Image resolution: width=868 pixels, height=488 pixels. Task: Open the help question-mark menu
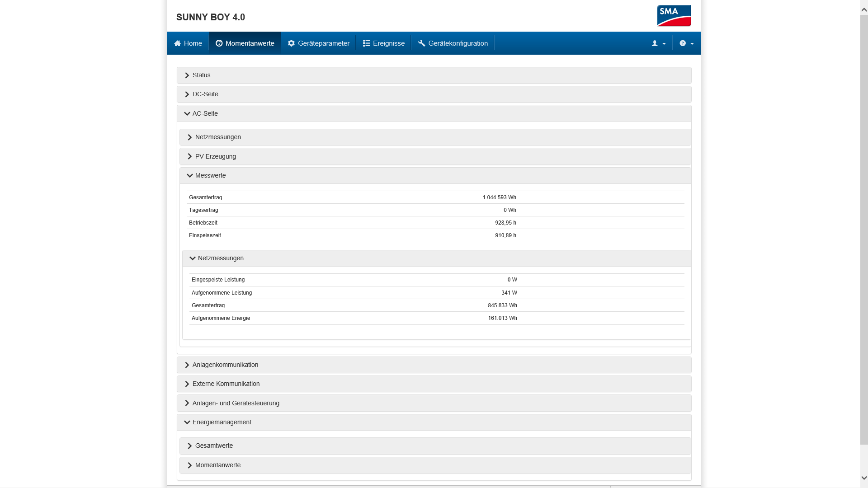pos(683,43)
